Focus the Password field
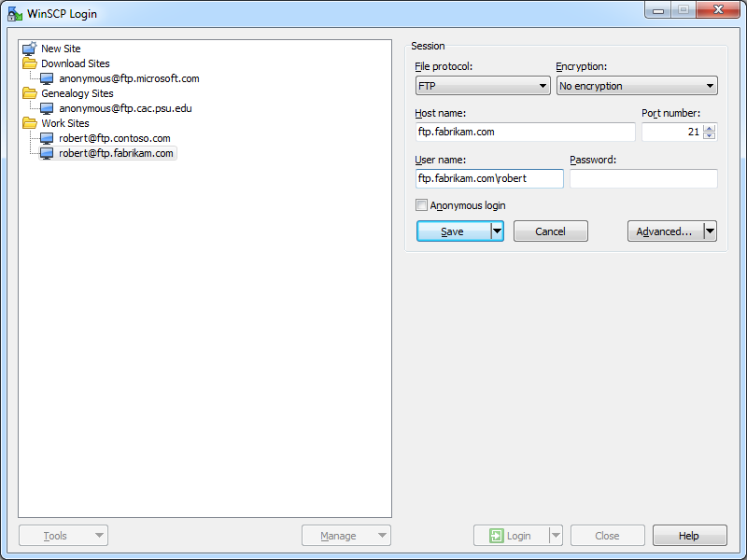Viewport: 747px width, 560px height. 643,178
